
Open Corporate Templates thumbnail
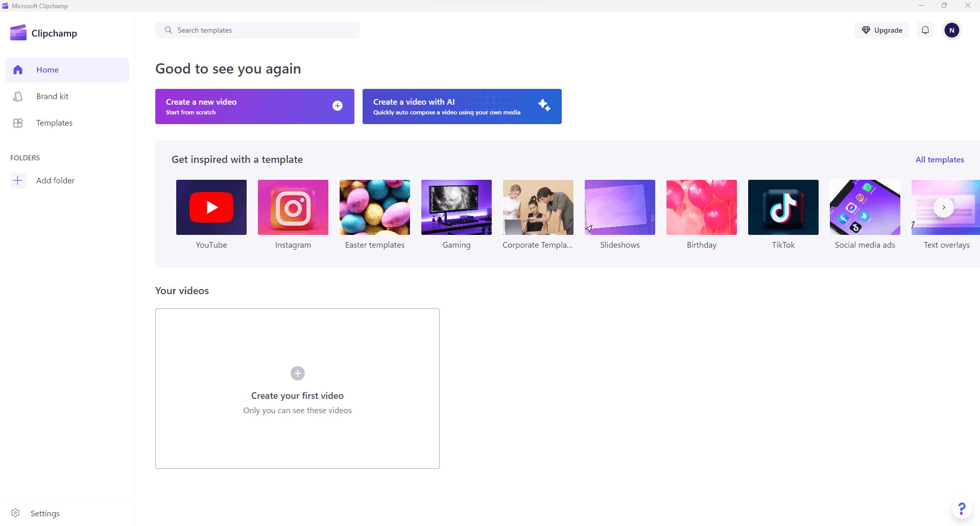coord(538,207)
